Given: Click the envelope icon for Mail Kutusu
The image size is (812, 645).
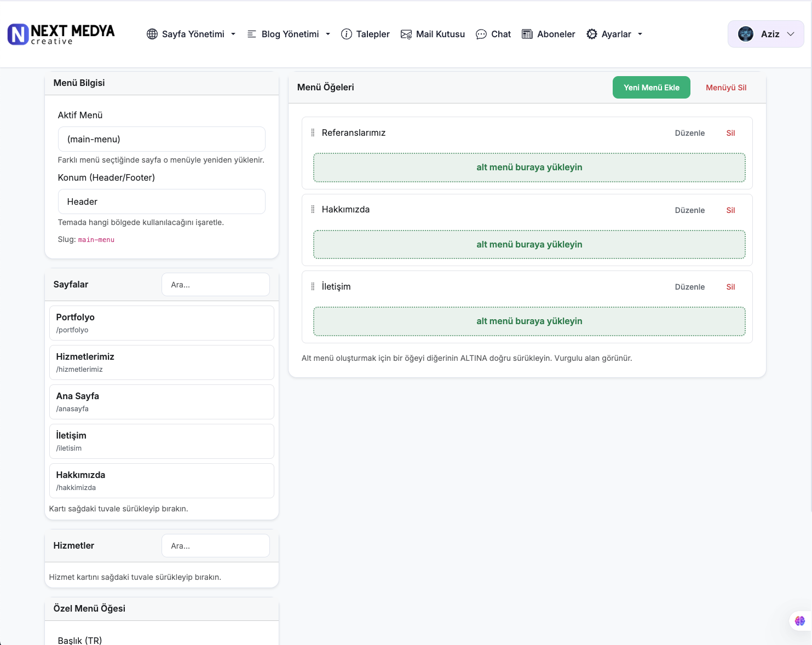Looking at the screenshot, I should (406, 34).
